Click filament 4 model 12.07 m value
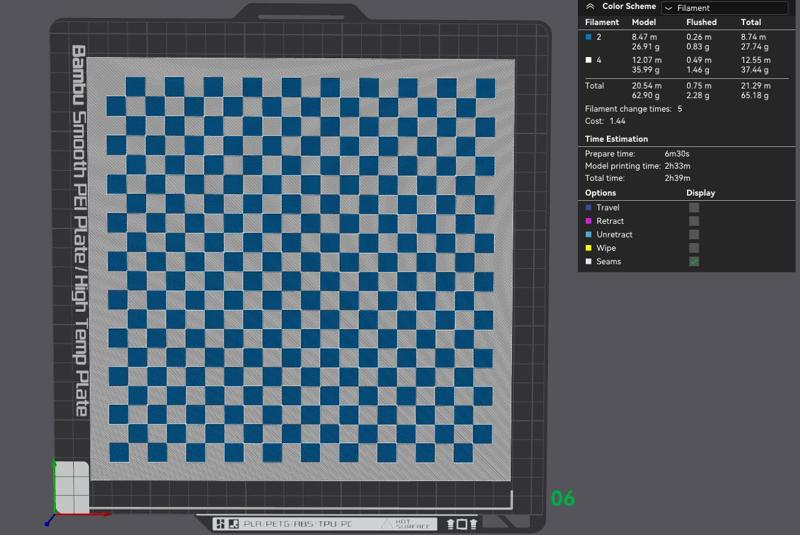 646,60
